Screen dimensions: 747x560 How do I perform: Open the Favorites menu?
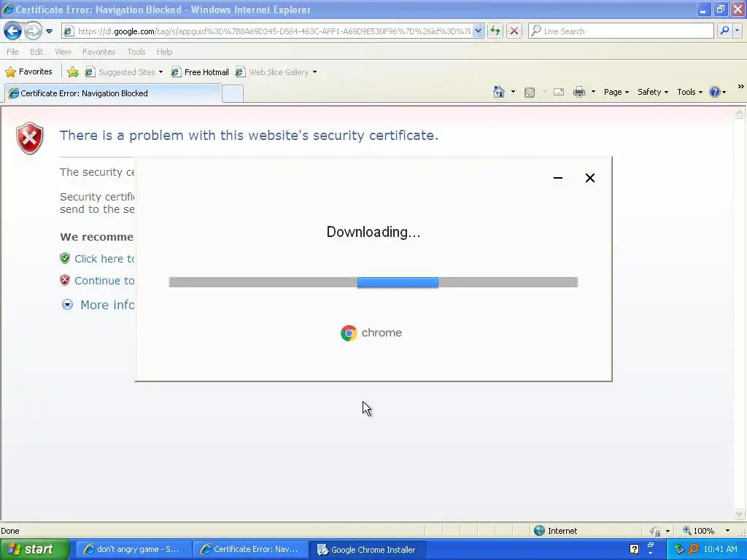pyautogui.click(x=98, y=52)
